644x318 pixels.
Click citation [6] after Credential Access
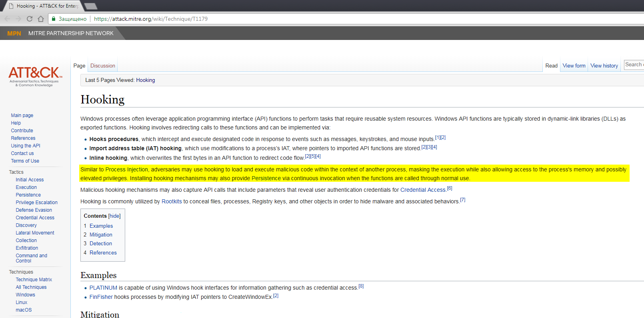(x=450, y=188)
